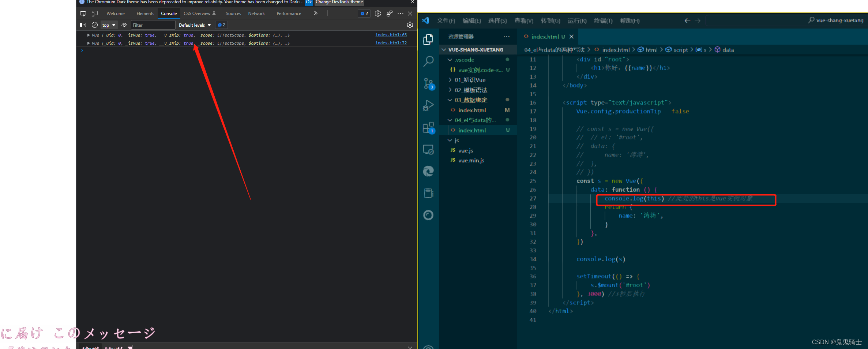This screenshot has width=868, height=349.
Task: Click the script breadcrumb item
Action: [680, 50]
